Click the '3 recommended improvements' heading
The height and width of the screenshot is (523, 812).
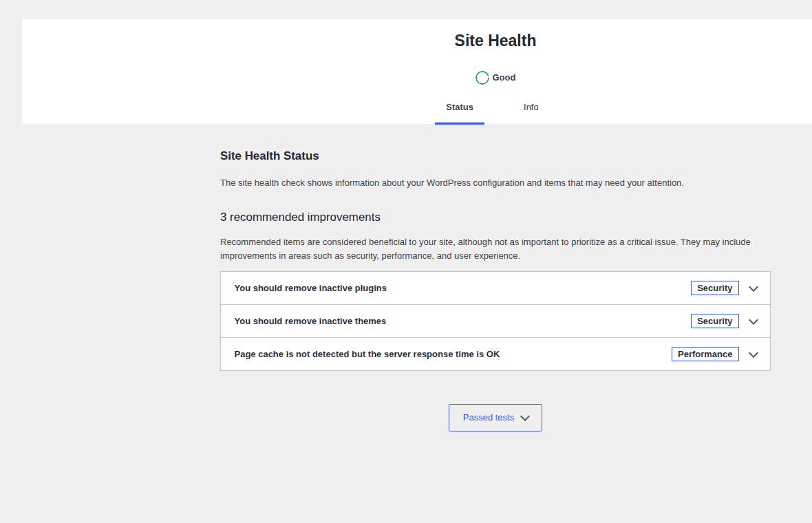coord(300,217)
